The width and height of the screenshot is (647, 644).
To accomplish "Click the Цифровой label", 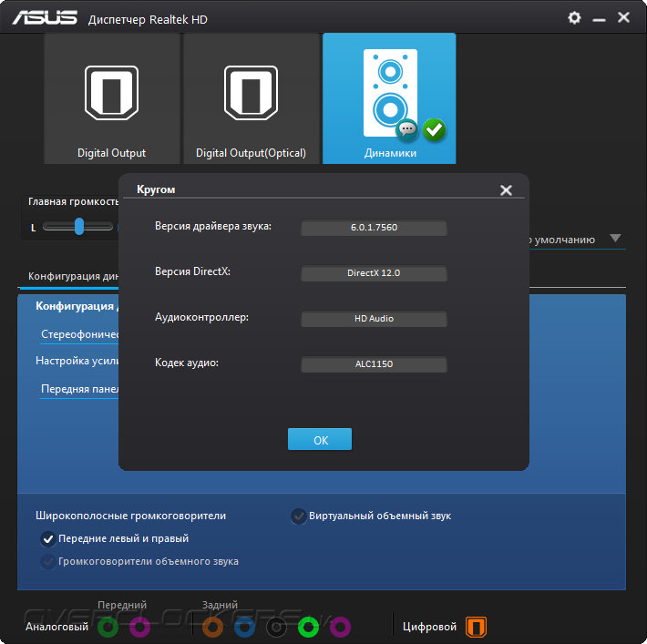I will (x=429, y=627).
